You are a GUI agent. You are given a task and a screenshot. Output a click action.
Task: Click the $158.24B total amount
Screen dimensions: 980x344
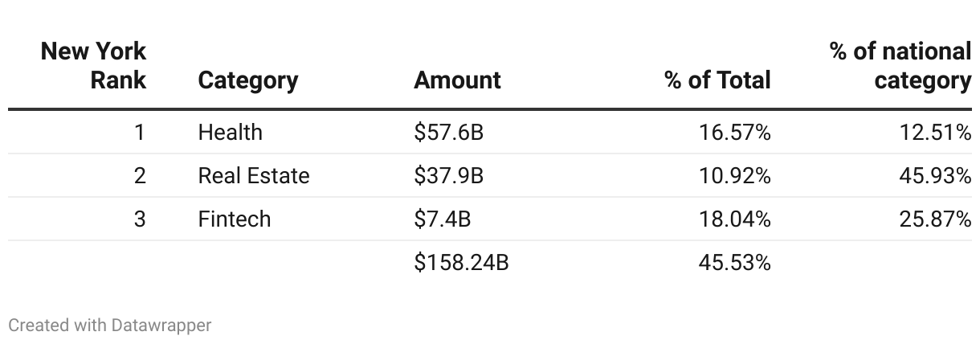pyautogui.click(x=461, y=262)
